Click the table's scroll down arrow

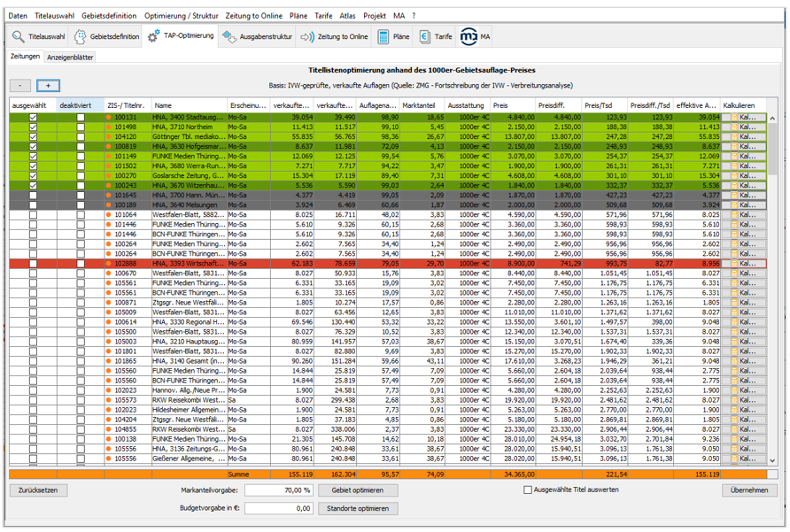click(x=771, y=460)
